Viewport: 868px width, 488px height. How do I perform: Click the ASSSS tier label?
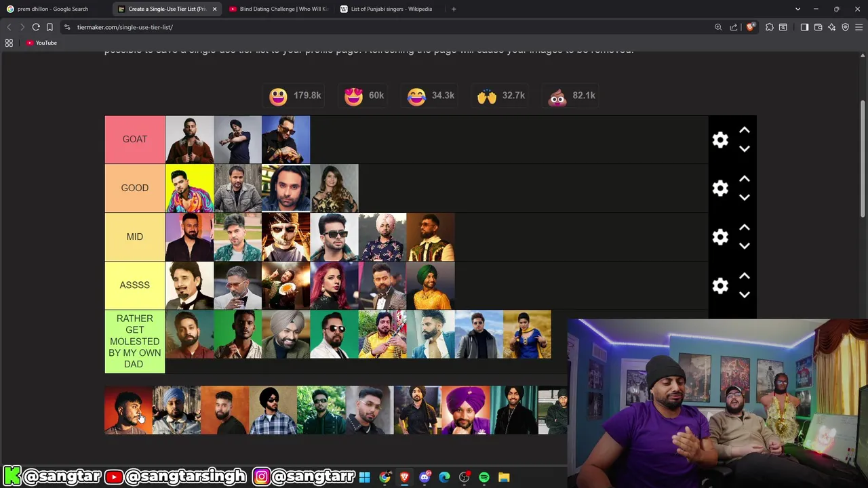coord(134,286)
